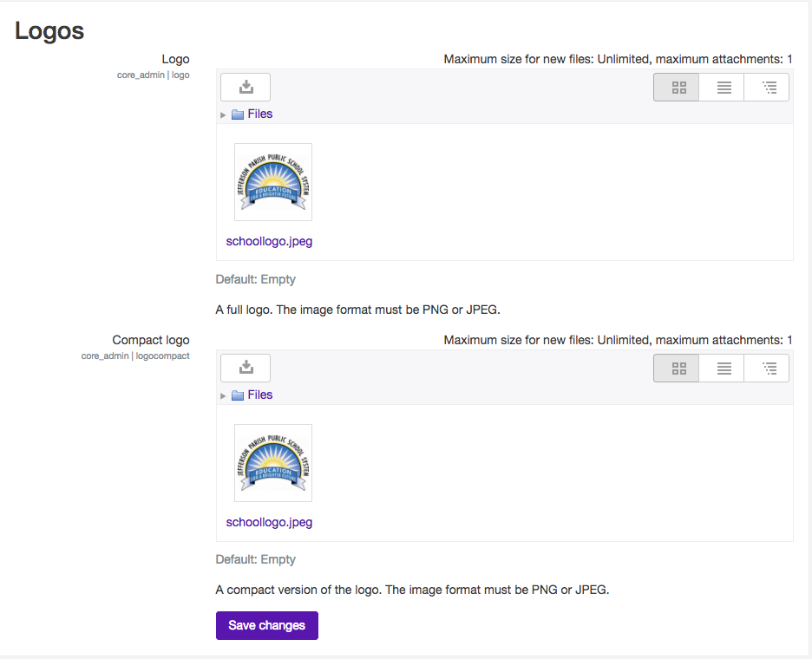Click the maximum size text above the Compact logo file manager
The height and width of the screenshot is (659, 812).
click(x=618, y=341)
